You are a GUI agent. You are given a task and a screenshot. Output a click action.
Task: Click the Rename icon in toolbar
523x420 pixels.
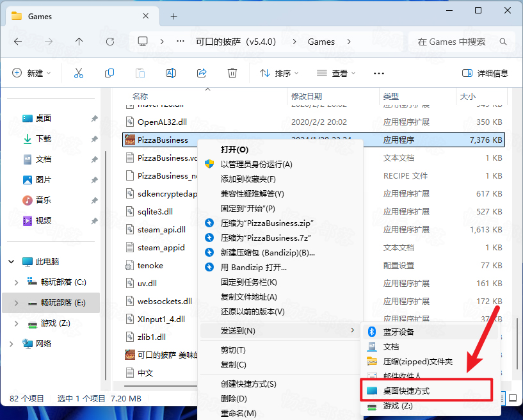click(171, 73)
